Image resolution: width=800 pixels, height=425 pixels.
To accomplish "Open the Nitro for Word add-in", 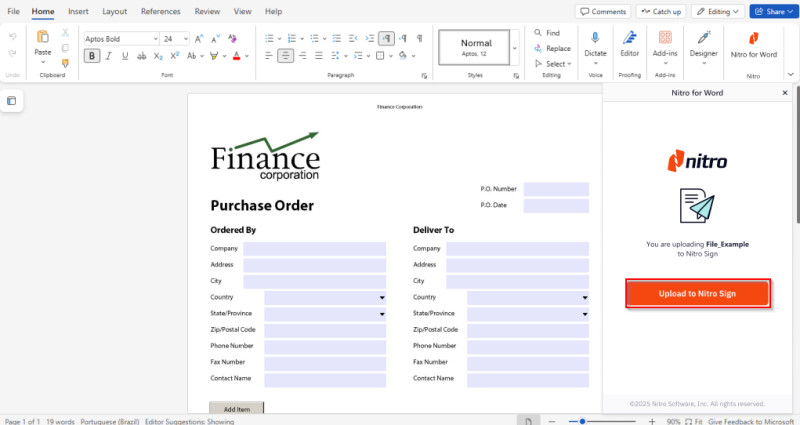I will (753, 46).
